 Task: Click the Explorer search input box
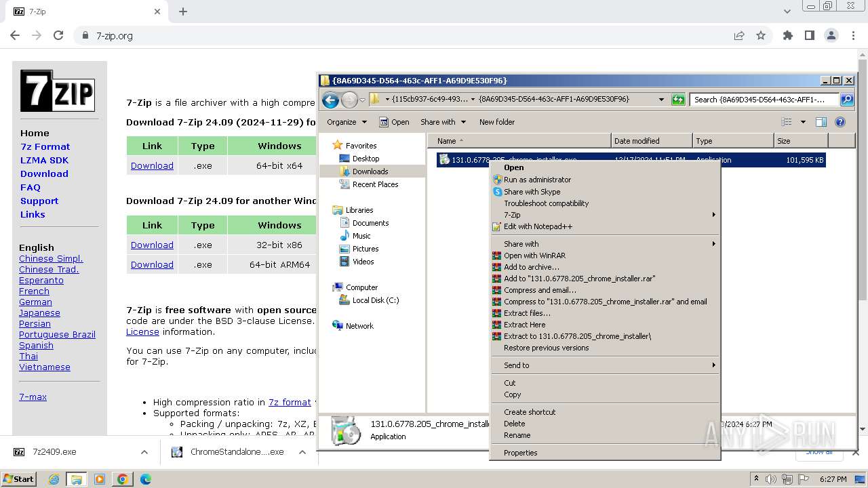(x=765, y=100)
